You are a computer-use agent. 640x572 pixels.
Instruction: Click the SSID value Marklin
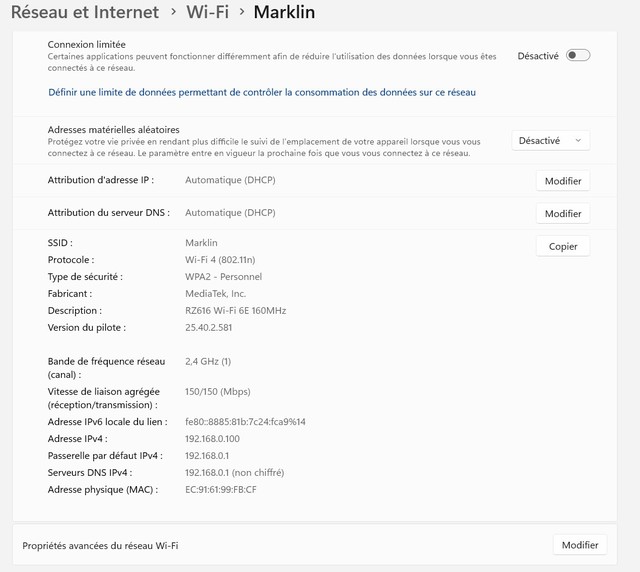[x=201, y=243]
